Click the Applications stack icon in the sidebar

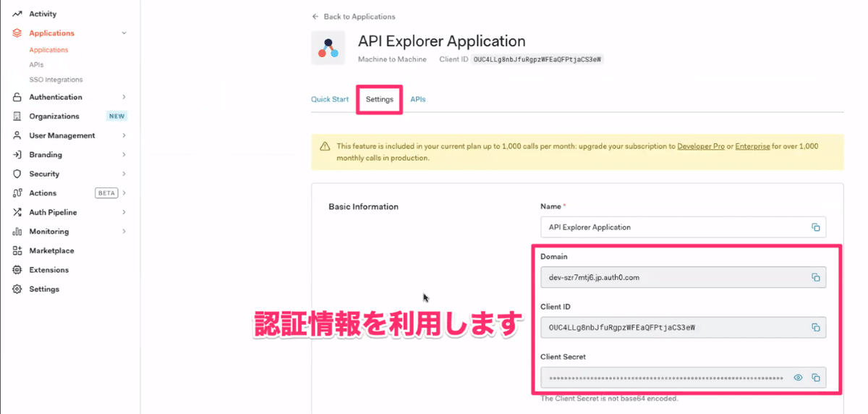[x=17, y=33]
